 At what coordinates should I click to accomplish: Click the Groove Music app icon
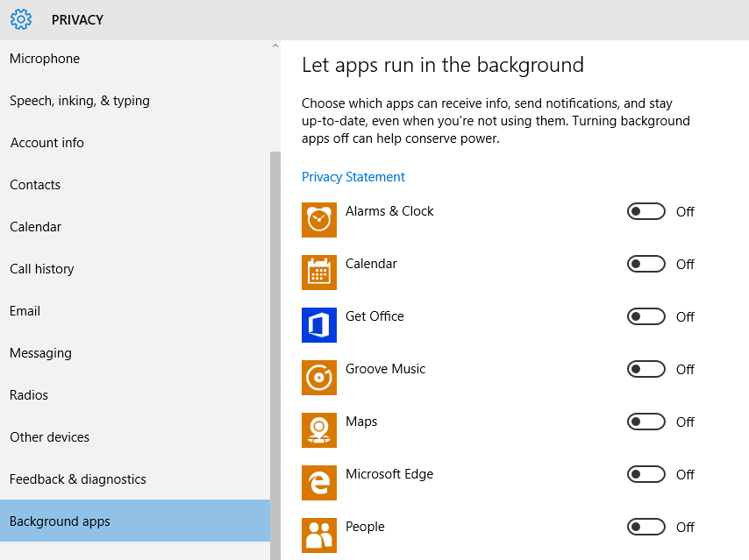click(x=319, y=378)
